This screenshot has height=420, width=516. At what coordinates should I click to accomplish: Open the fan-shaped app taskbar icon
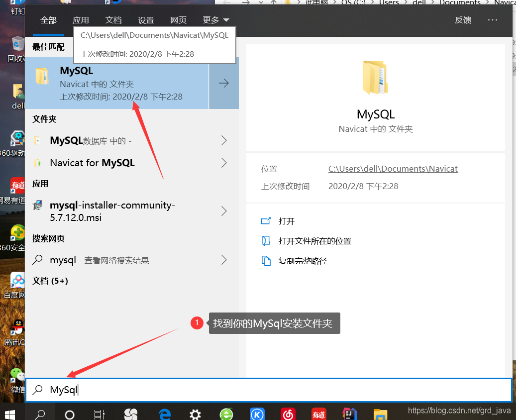131,415
